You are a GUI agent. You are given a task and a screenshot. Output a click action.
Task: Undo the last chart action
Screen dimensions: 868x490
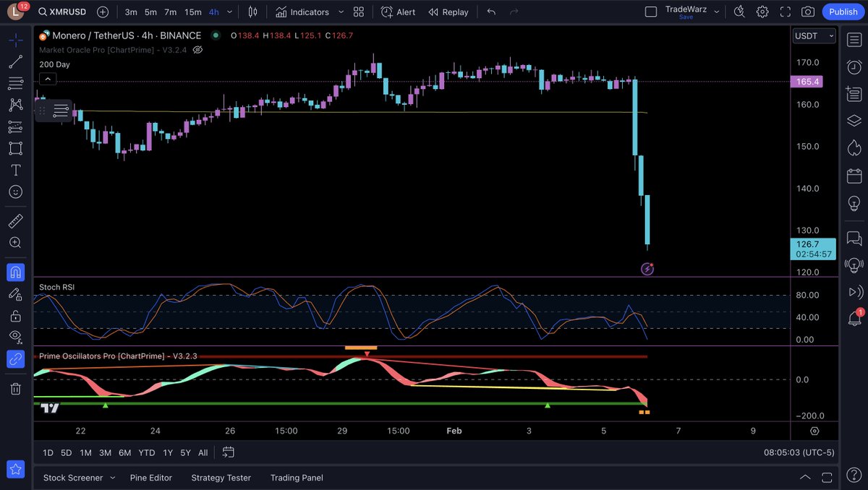(x=491, y=12)
